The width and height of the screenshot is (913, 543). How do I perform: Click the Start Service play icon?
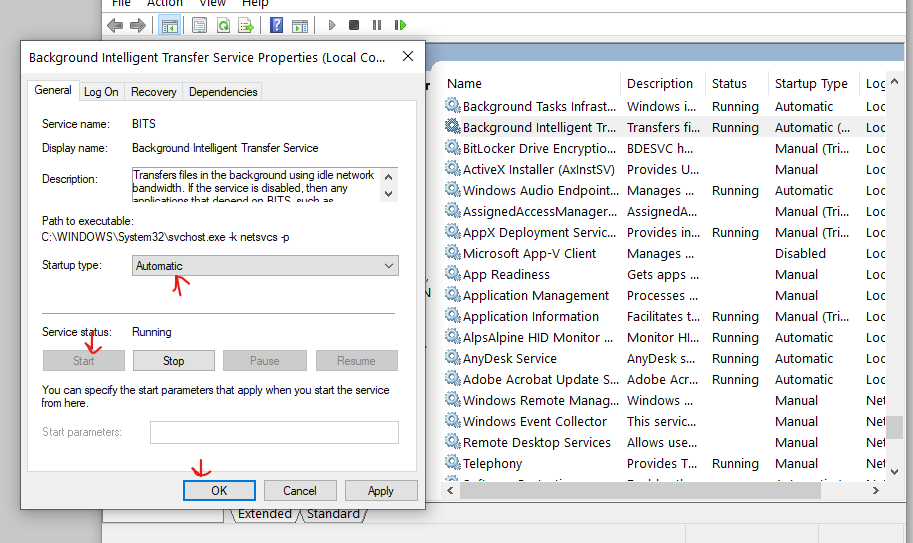332,25
